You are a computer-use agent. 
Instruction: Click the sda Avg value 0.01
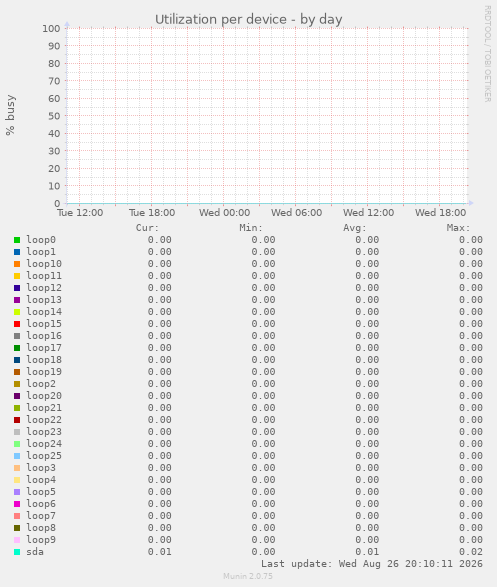click(x=367, y=552)
